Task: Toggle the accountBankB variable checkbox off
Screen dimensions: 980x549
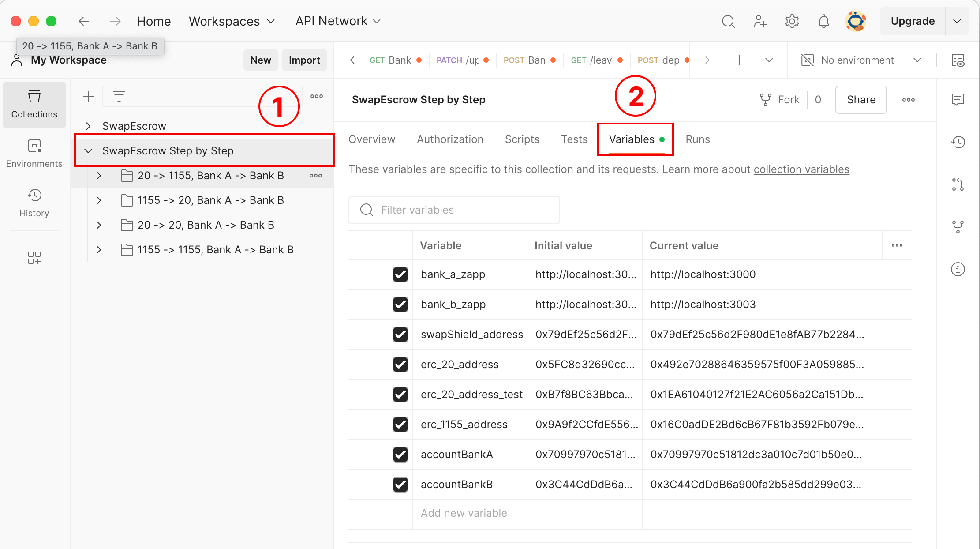Action: point(400,484)
